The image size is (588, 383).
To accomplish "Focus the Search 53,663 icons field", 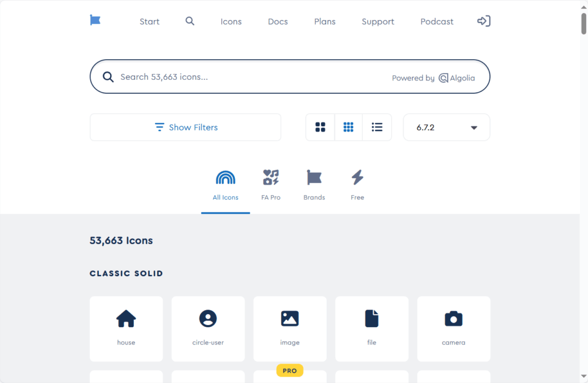I will (x=290, y=76).
